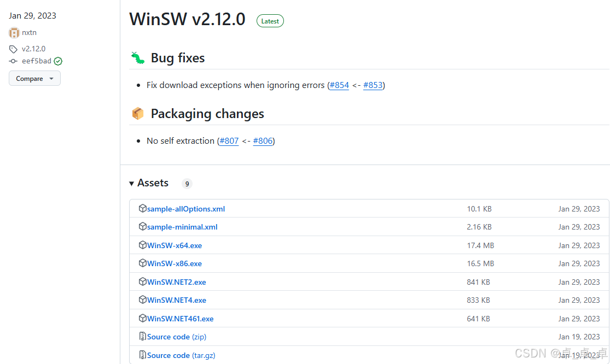
Task: Open the Compare dropdown
Action: [x=34, y=79]
